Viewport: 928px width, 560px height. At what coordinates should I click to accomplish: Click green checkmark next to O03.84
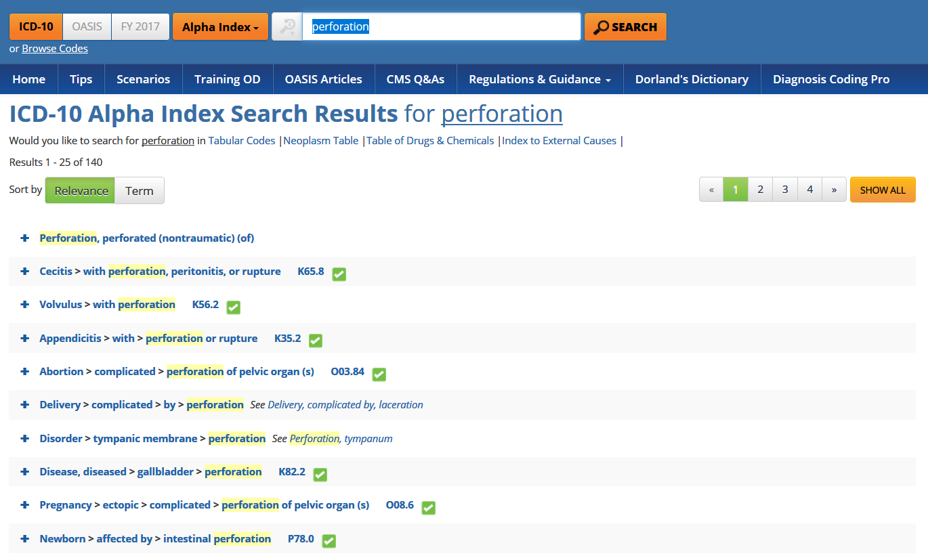tap(379, 374)
